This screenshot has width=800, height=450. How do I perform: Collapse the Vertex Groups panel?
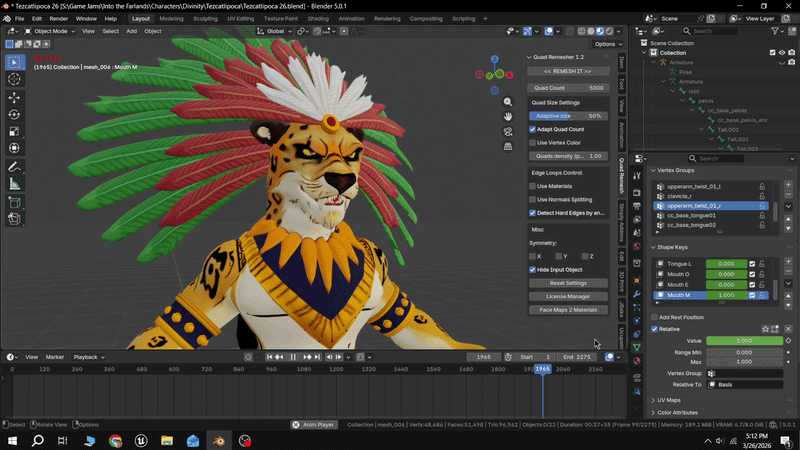pyautogui.click(x=653, y=170)
